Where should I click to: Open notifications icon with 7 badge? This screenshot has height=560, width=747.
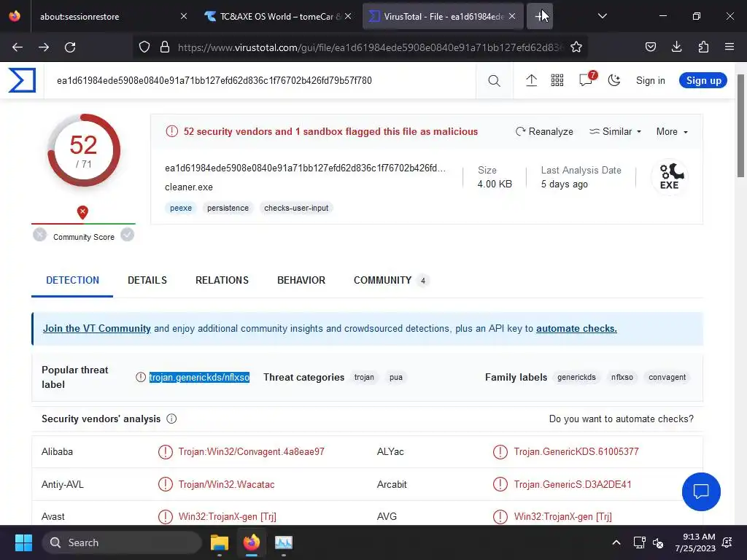(x=587, y=79)
